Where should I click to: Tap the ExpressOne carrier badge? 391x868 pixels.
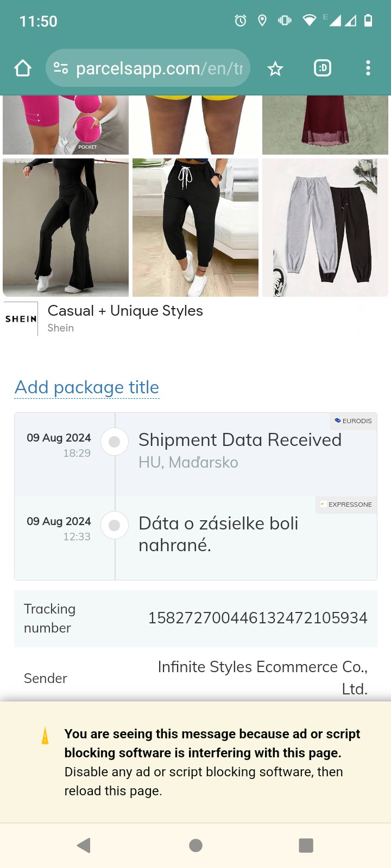pos(346,505)
